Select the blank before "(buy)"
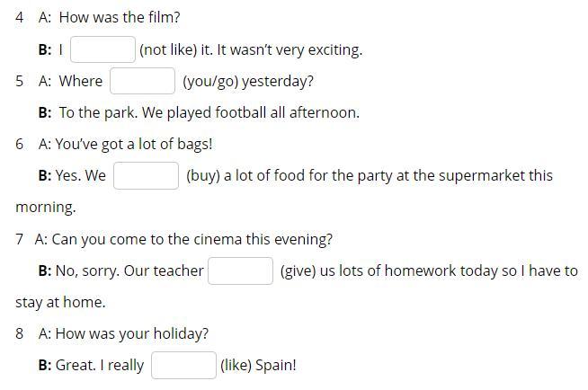This screenshot has width=588, height=390. coord(146,175)
